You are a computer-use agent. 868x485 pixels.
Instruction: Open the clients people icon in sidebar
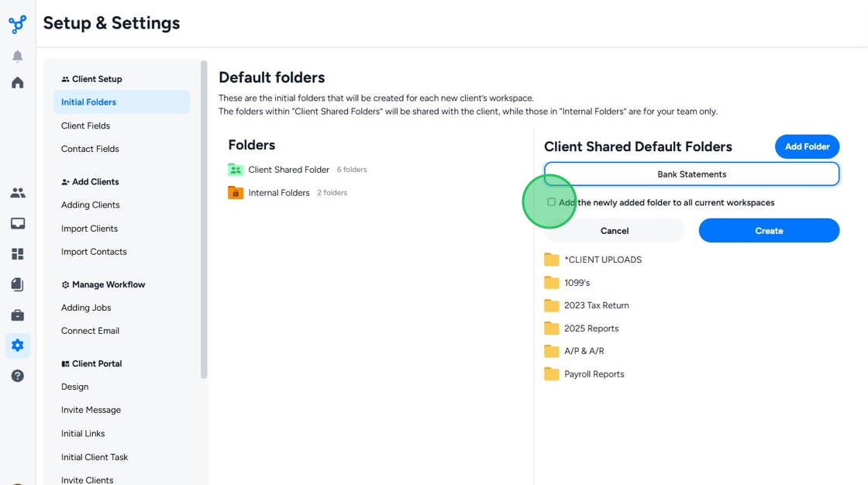(17, 193)
